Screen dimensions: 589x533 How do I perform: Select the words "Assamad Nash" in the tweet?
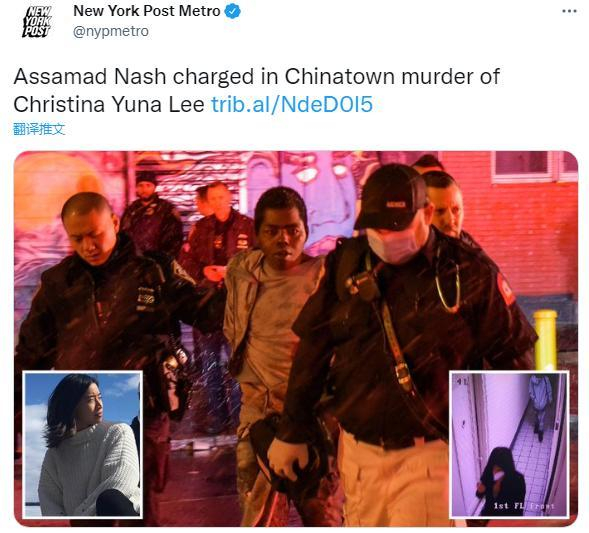click(x=90, y=77)
